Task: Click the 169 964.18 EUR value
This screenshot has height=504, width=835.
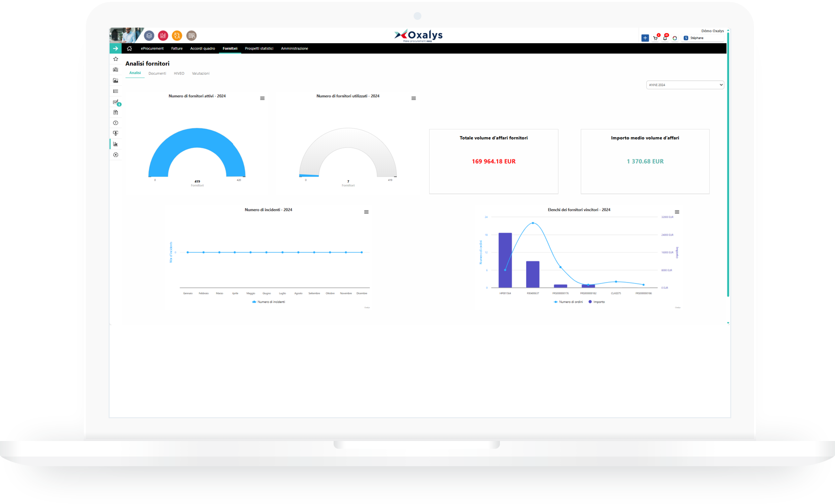Action: pyautogui.click(x=494, y=161)
